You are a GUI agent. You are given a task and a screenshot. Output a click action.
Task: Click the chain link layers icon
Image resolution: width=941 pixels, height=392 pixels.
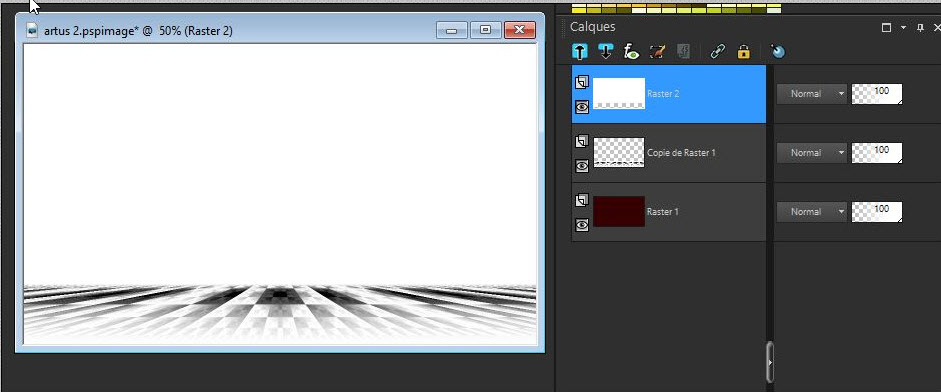pyautogui.click(x=717, y=52)
